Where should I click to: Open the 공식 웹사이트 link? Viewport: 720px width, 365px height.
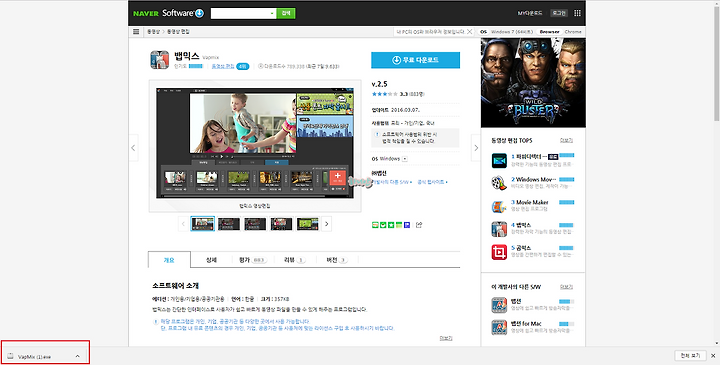[432, 182]
